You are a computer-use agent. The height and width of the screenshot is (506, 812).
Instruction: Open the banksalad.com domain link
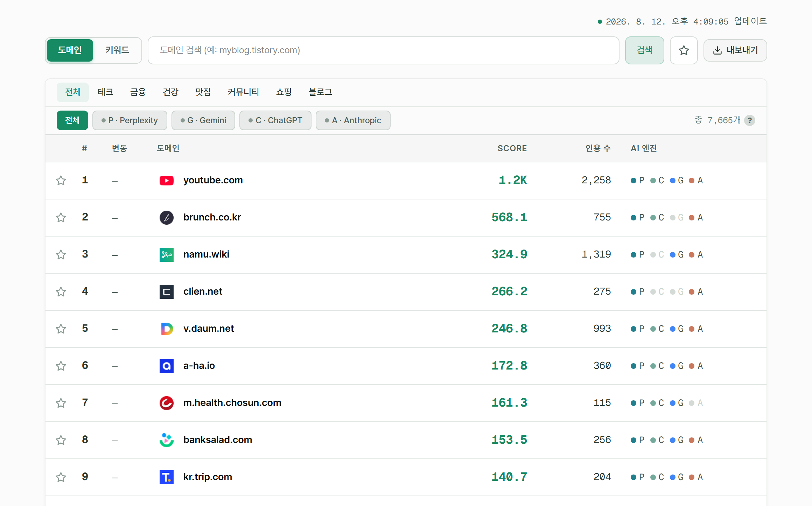218,440
